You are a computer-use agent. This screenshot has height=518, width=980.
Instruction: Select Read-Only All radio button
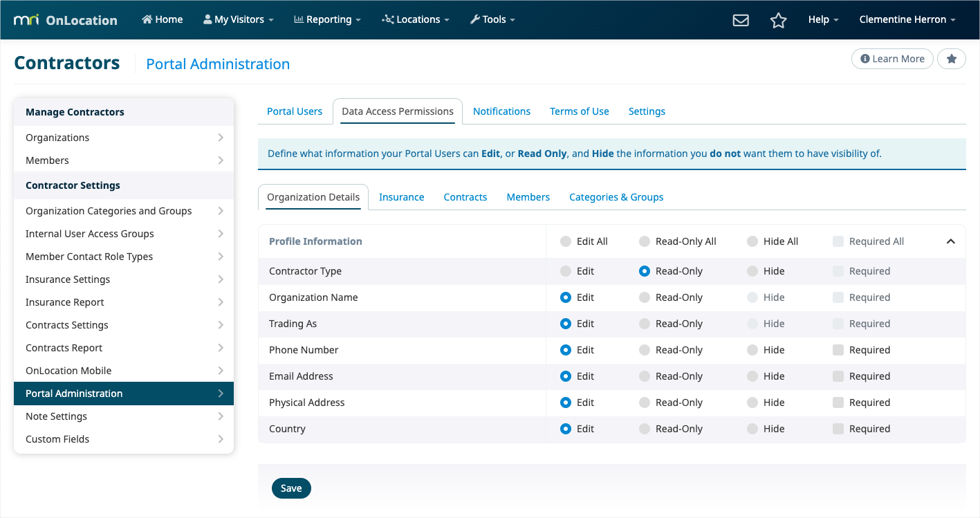(x=645, y=241)
